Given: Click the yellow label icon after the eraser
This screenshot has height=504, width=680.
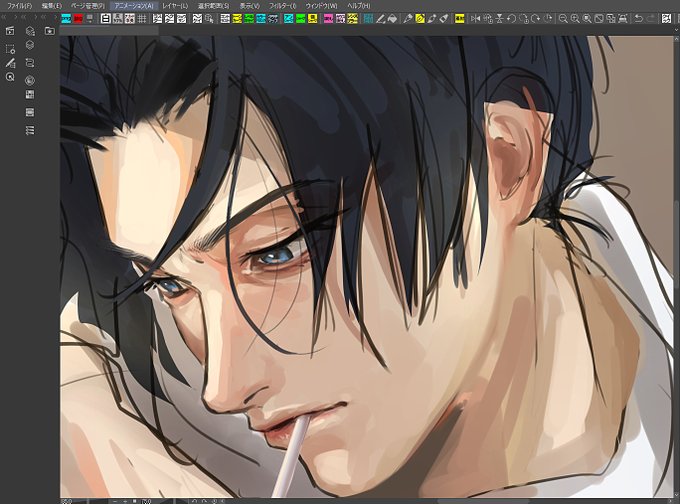Looking at the screenshot, I should pos(459,19).
